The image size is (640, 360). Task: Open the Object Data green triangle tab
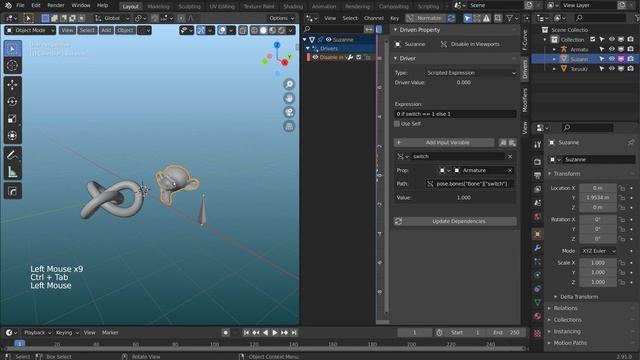tap(538, 302)
